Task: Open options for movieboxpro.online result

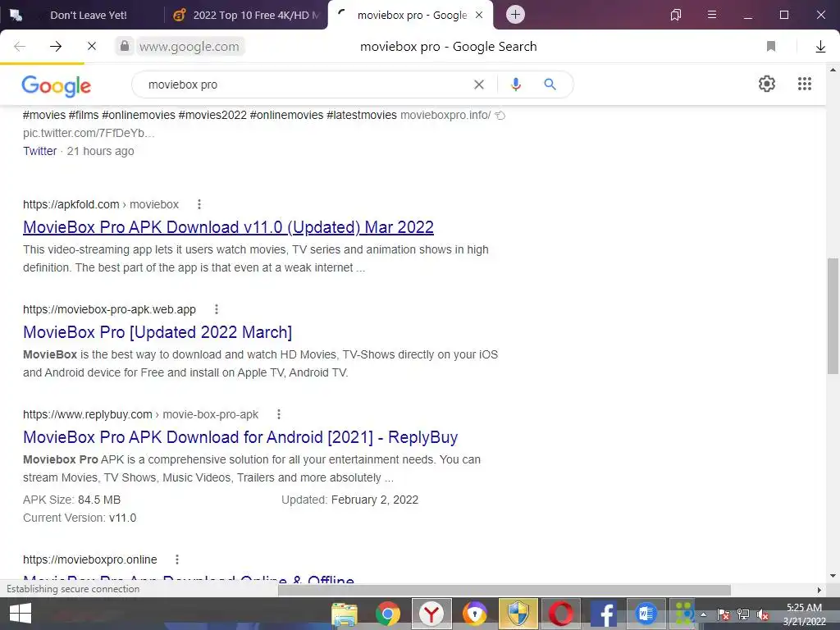Action: (177, 559)
